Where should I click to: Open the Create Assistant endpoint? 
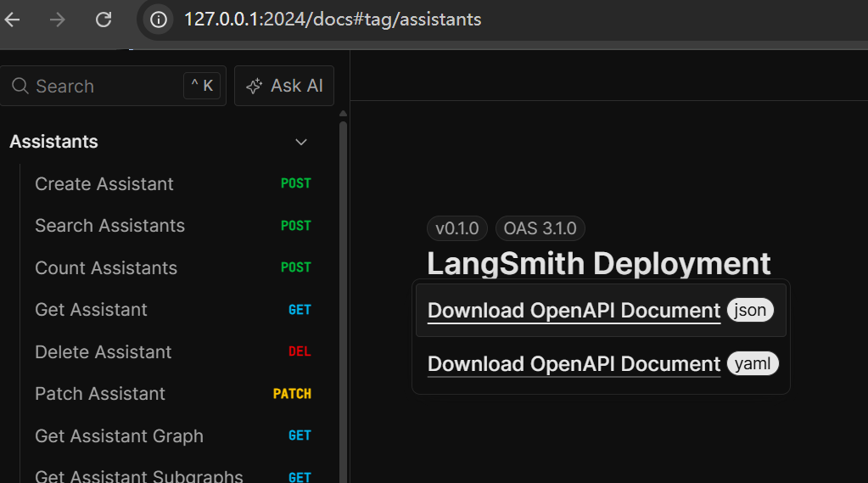pos(104,184)
